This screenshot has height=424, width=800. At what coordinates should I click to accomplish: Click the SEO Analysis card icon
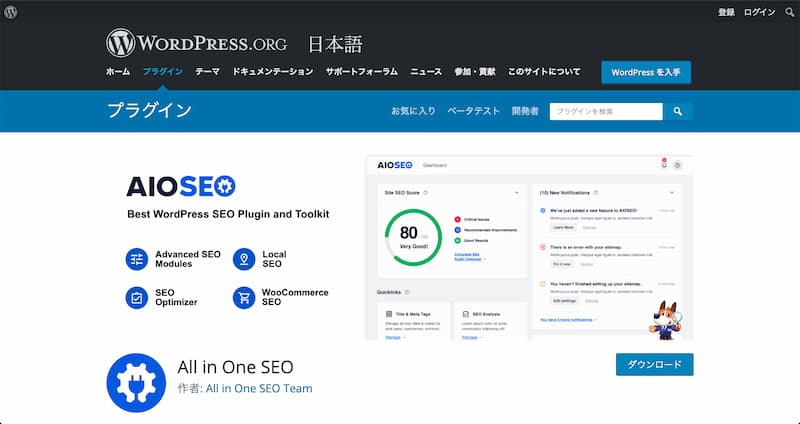tap(465, 314)
